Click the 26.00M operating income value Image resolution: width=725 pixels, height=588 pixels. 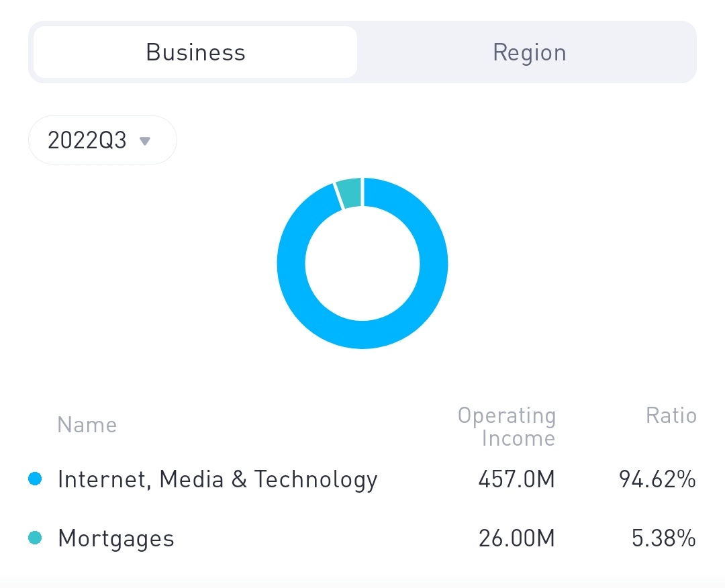pyautogui.click(x=516, y=538)
